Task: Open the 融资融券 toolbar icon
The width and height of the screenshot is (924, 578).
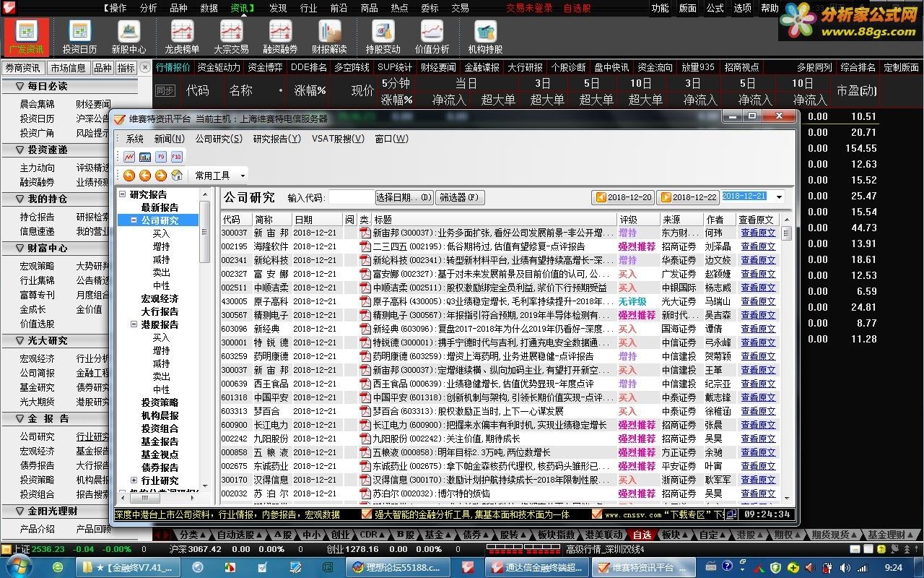Action: [x=280, y=37]
